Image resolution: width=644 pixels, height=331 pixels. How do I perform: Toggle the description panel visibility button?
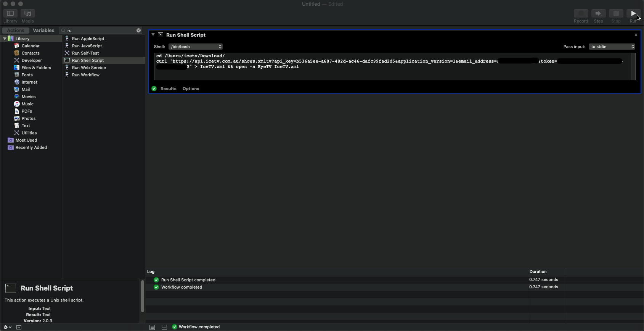(x=19, y=327)
